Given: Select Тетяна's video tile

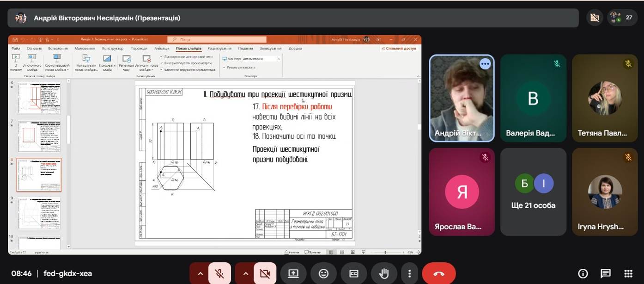Looking at the screenshot, I should 605,98.
